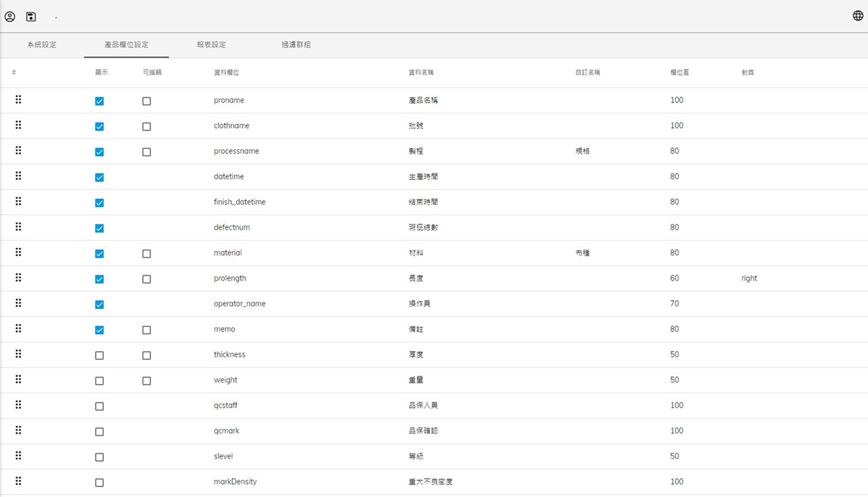Enable display checkbox for thickness

click(x=99, y=356)
